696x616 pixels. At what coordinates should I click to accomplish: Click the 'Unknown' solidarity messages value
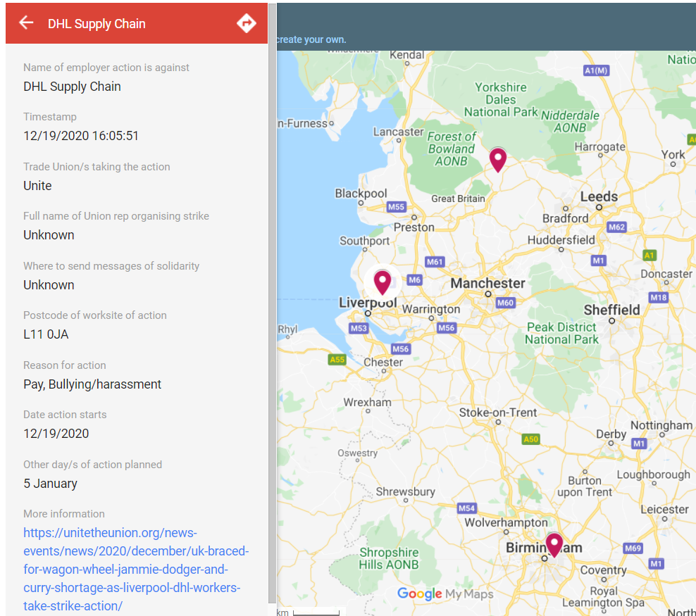point(49,284)
